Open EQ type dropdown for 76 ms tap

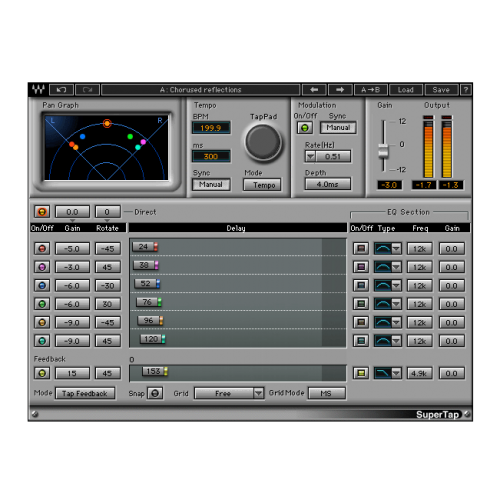tap(396, 304)
